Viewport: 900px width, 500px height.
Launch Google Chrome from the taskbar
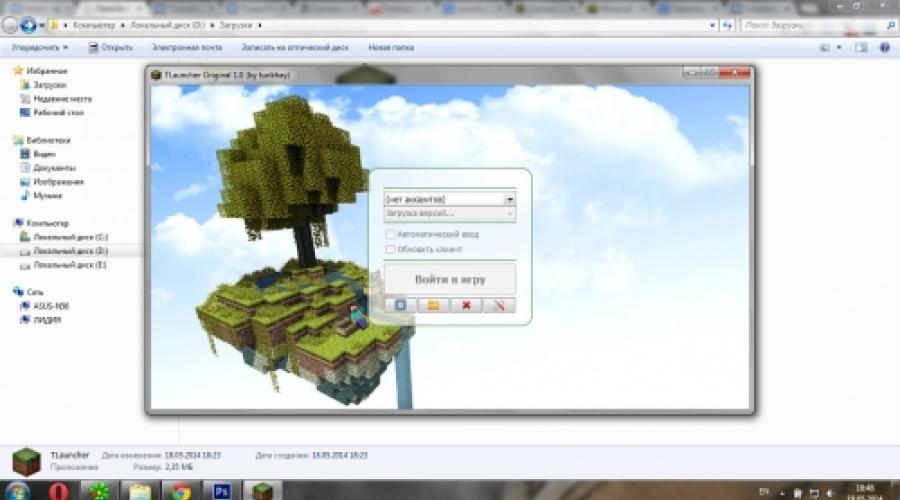[x=181, y=491]
